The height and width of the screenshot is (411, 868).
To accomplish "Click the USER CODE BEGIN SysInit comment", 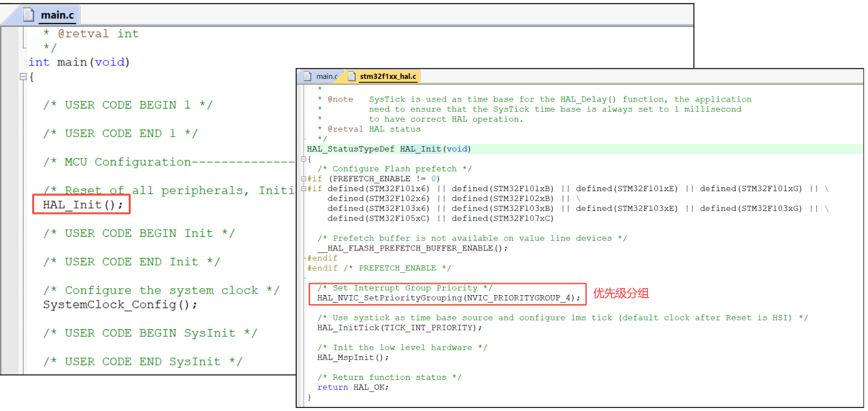I will click(150, 333).
